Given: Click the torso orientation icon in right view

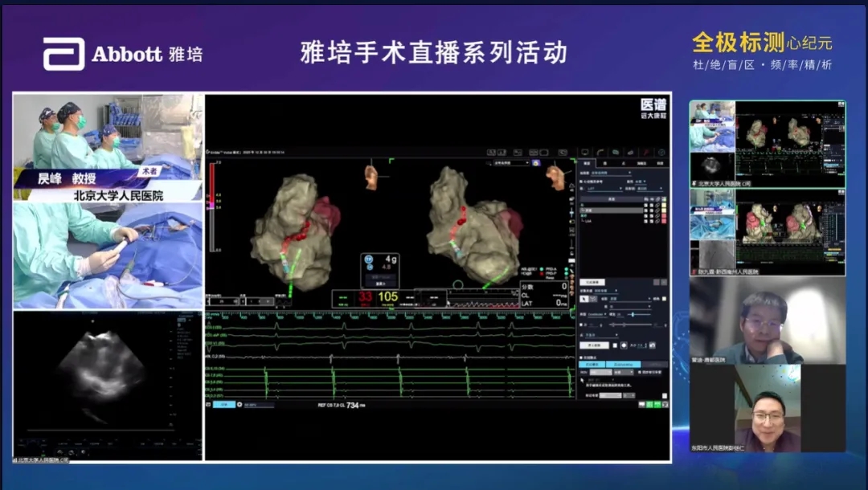Looking at the screenshot, I should pos(555,175).
